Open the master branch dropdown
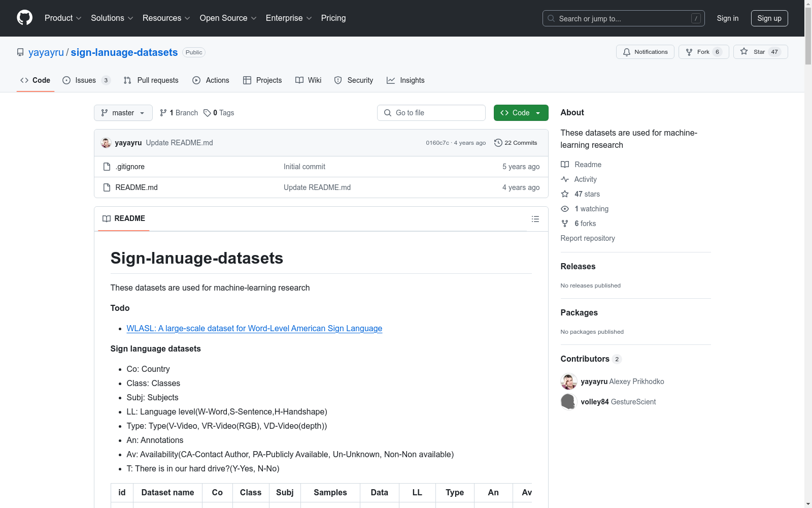Screen dimensions: 812x508 coord(123,113)
